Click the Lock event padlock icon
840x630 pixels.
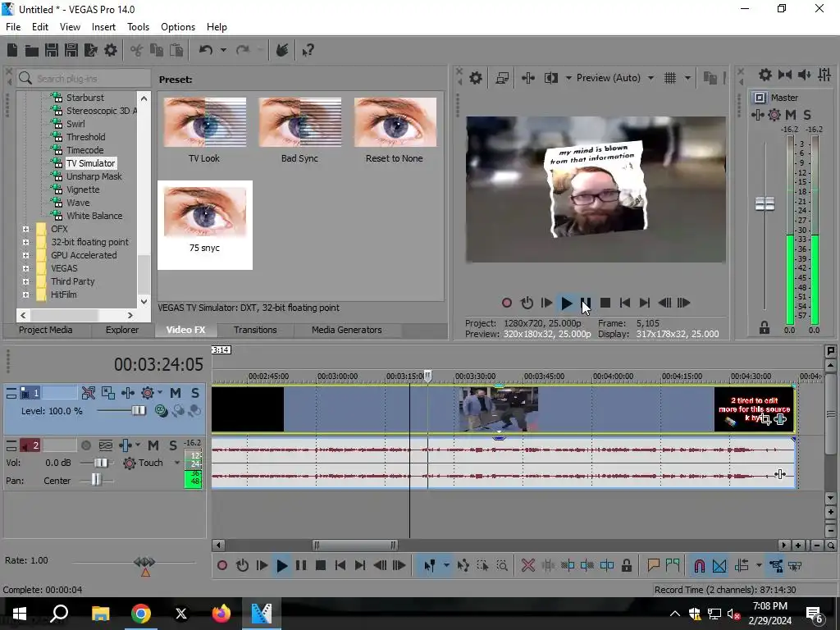pos(626,566)
